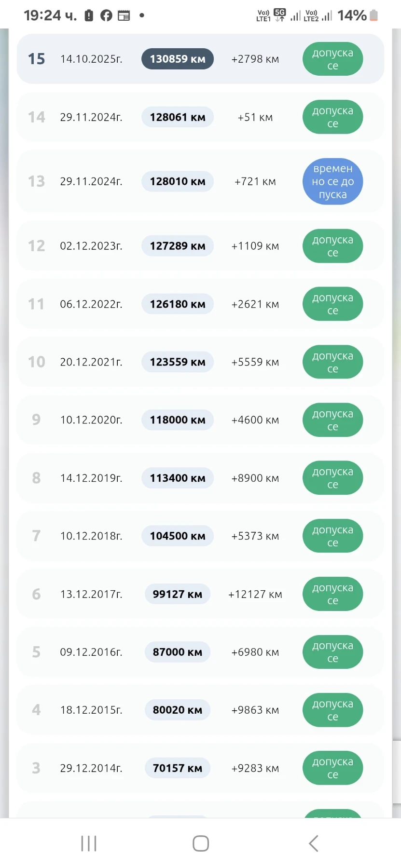Open inspection row 4 dated 18.12.2015г.
Image resolution: width=401 pixels, height=868 pixels.
200,710
